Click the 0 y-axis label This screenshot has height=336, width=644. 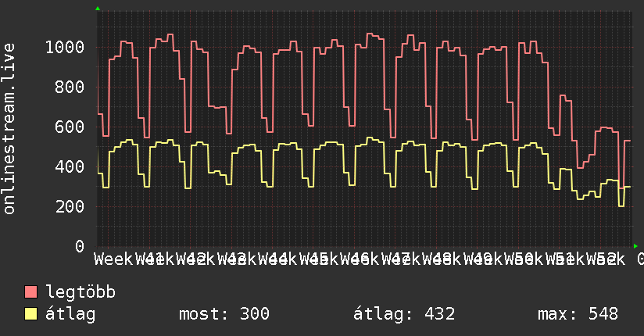click(x=80, y=247)
